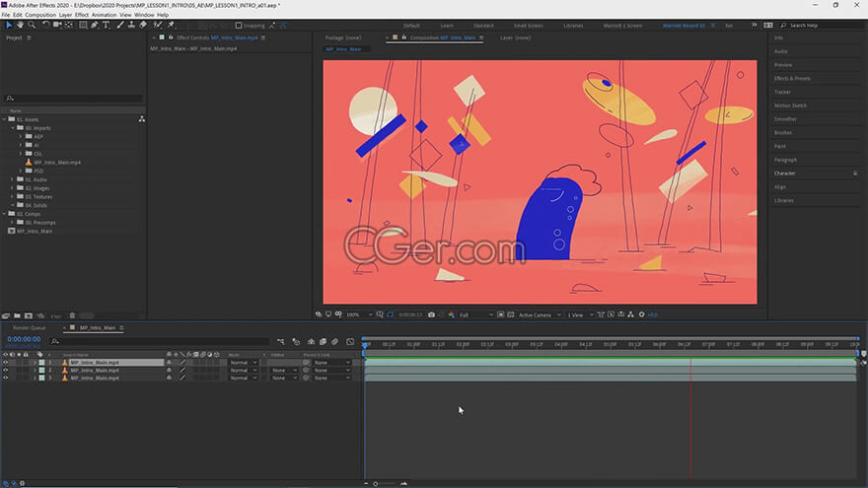Screen dimensions: 868x488
Task: Open the blending Mode dropdown for layer 2
Action: pyautogui.click(x=243, y=370)
